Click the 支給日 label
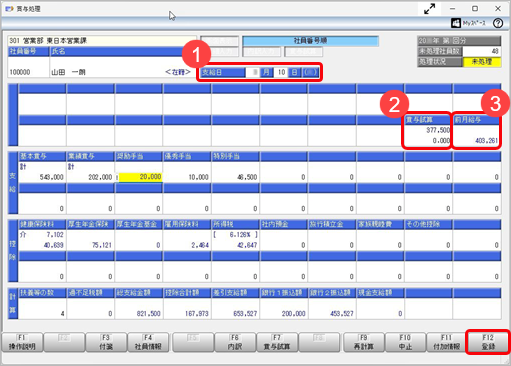Viewport: 511px width, 366px height. [x=222, y=72]
